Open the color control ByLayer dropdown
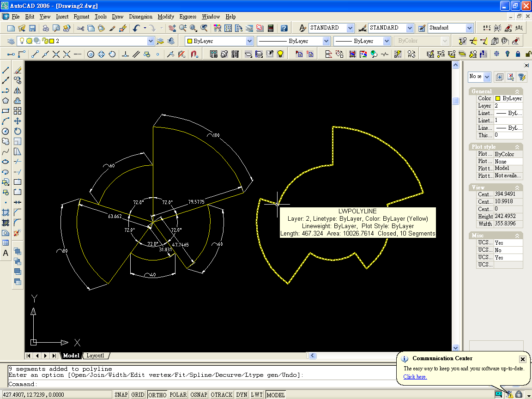The width and height of the screenshot is (532, 399). click(249, 41)
